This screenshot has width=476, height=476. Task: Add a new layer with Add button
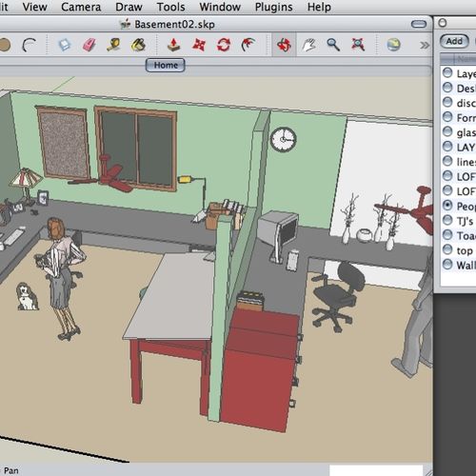point(454,41)
